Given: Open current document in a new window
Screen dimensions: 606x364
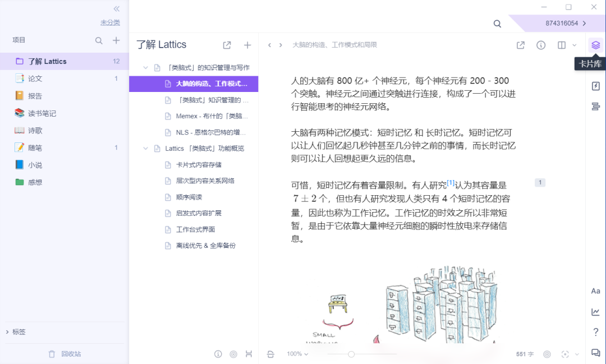Looking at the screenshot, I should coord(521,45).
